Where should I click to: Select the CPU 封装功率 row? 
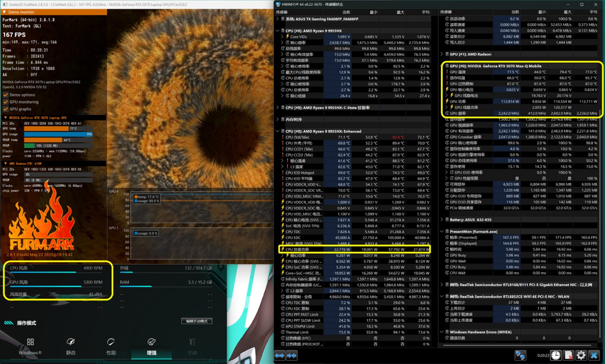(x=355, y=249)
